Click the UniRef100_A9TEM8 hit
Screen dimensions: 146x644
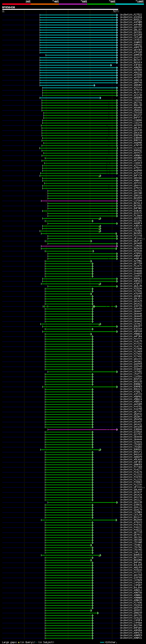[131, 75]
